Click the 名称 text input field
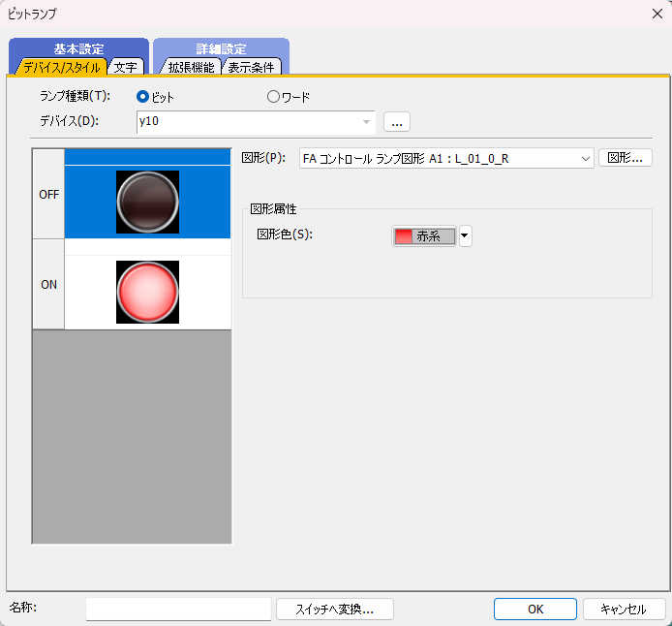 178,609
